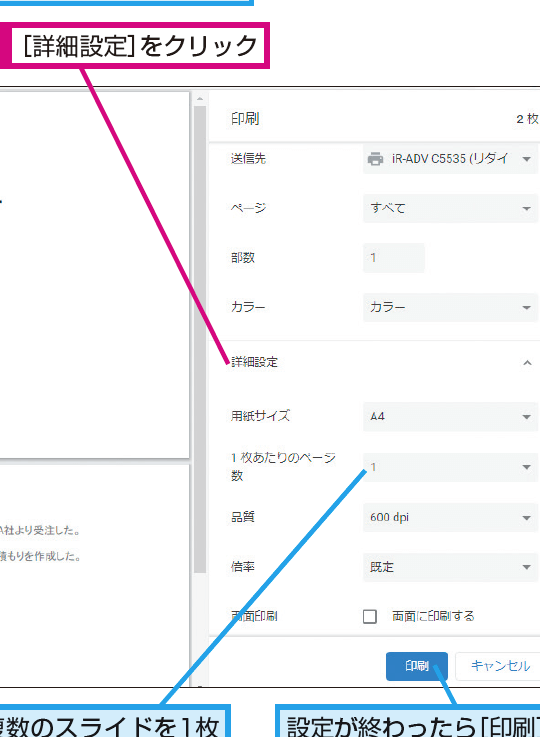The width and height of the screenshot is (540, 737).
Task: Click the 用紙サイズ label
Action: (260, 416)
